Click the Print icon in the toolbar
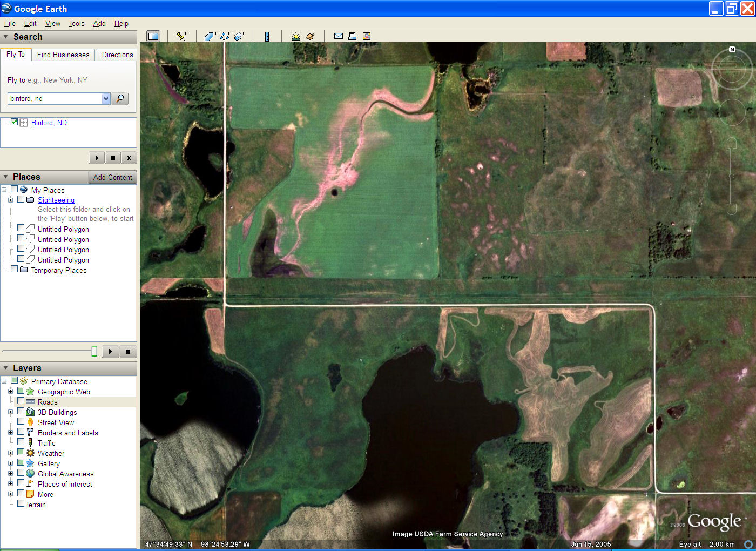Viewport: 756px width, 551px height. (352, 36)
